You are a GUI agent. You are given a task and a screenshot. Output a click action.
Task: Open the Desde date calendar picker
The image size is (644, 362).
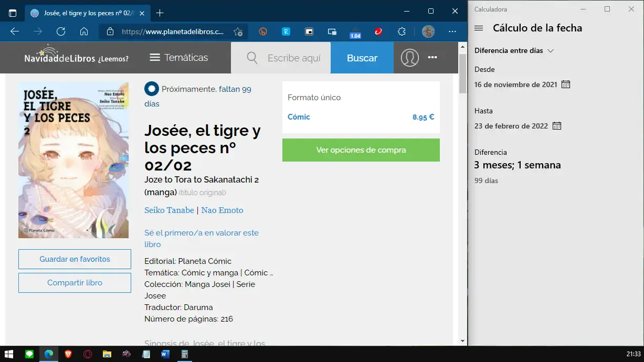[x=565, y=84]
